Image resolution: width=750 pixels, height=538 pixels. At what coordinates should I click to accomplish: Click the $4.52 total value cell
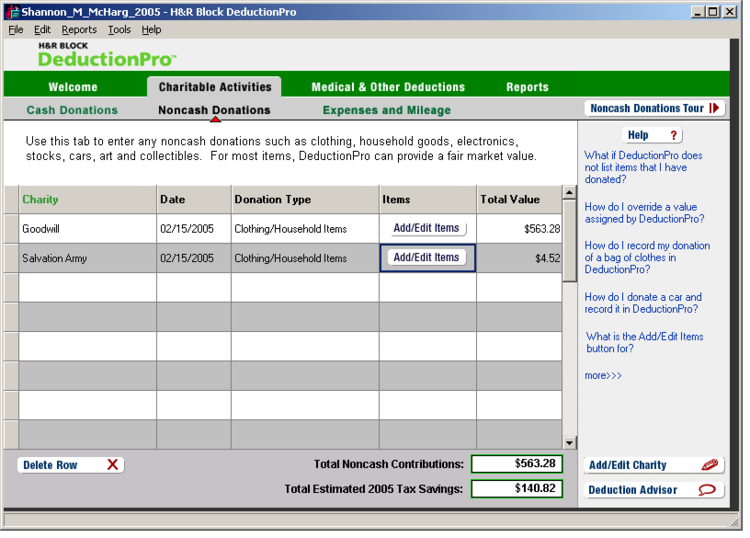pos(519,258)
